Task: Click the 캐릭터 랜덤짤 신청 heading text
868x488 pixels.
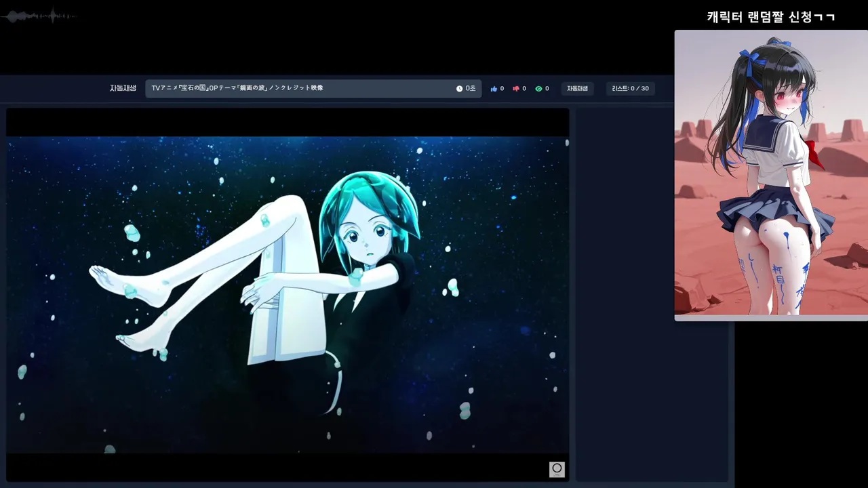Action: (771, 17)
